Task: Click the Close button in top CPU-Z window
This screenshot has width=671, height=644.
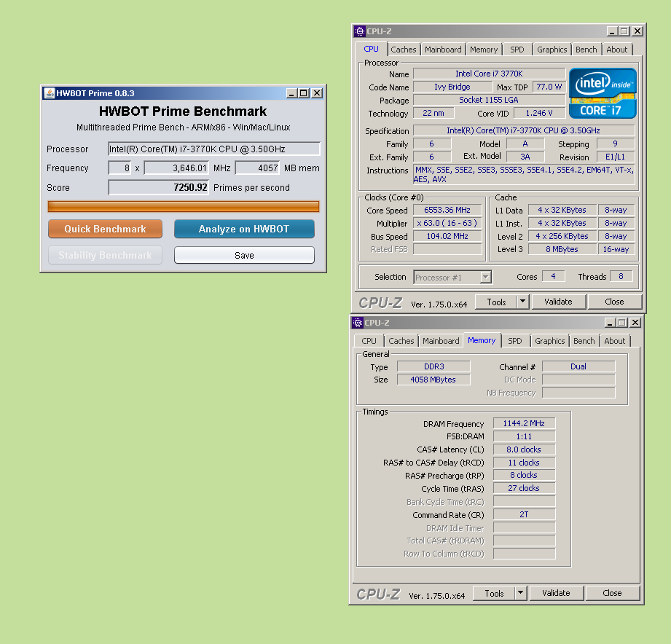Action: click(614, 302)
